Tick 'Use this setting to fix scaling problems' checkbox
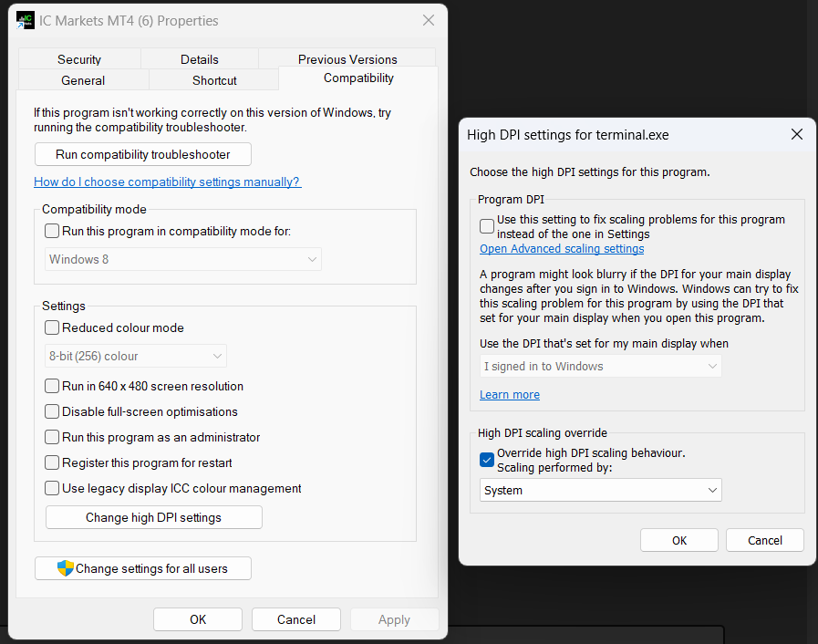The image size is (818, 644). (x=487, y=226)
